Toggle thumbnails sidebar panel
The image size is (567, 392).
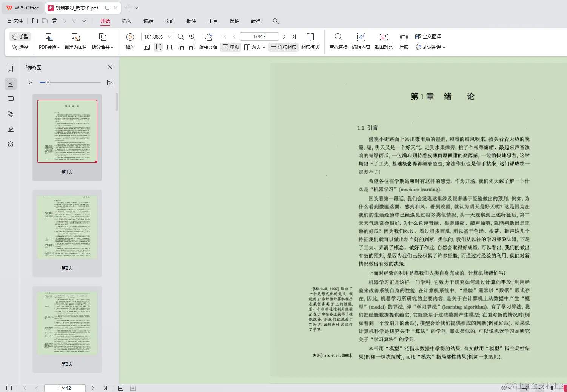point(11,83)
